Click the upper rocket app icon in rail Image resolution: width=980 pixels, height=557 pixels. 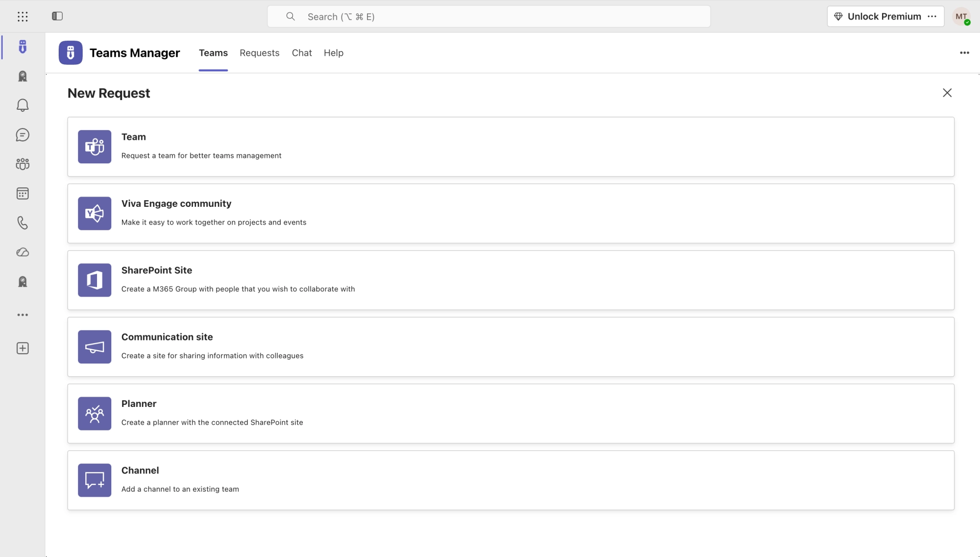(x=22, y=76)
